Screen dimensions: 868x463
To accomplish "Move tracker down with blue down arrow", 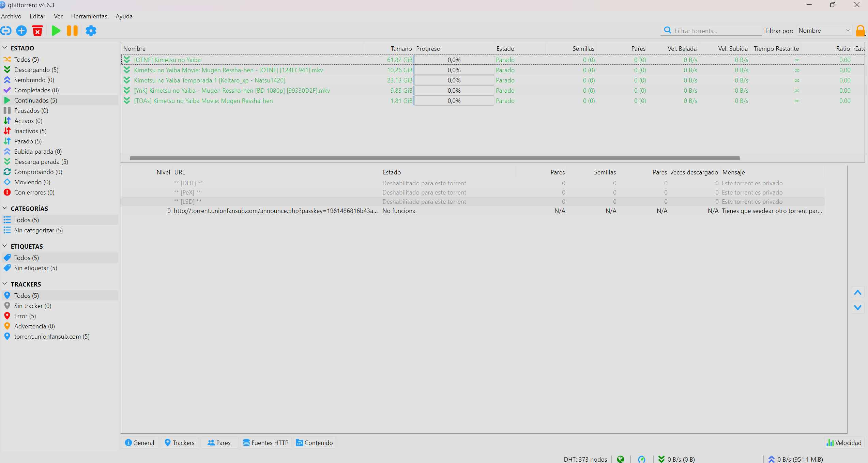I will (x=858, y=307).
